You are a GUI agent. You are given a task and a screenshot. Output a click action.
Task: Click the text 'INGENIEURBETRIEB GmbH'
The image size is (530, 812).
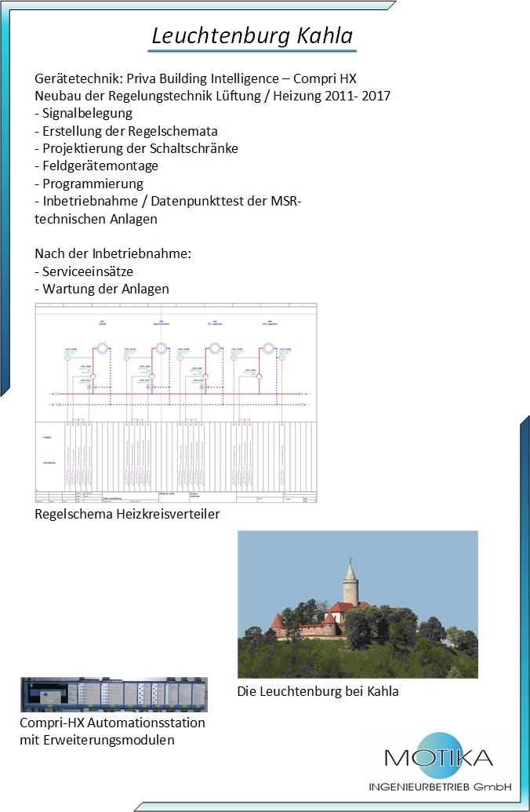440,787
